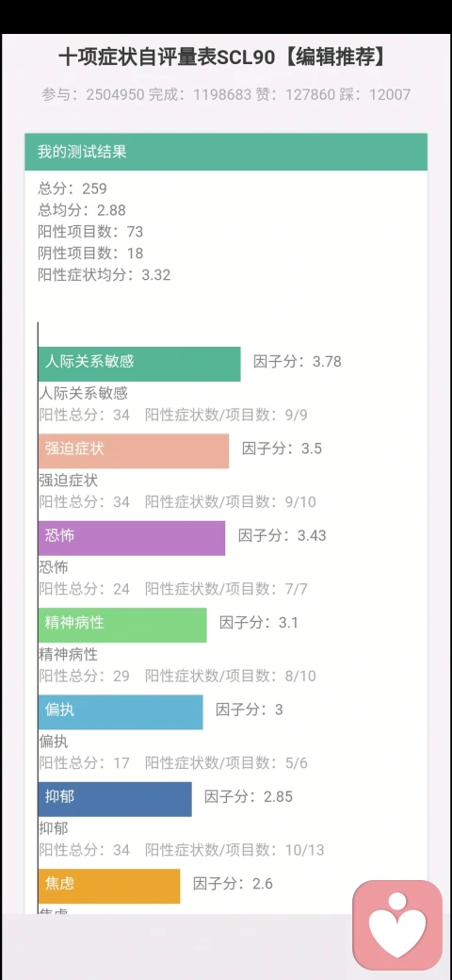
Task: Click the 因子分 3.78 label
Action: [x=298, y=361]
